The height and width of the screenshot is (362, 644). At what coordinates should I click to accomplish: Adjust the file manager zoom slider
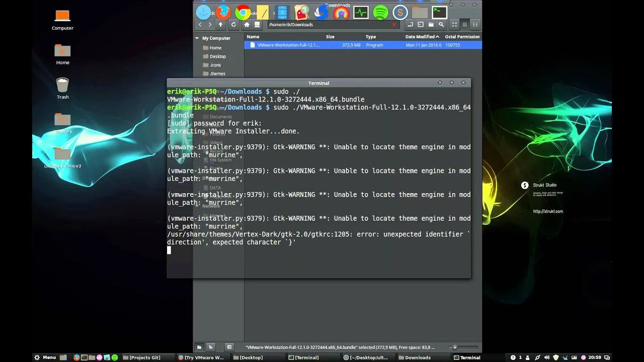pyautogui.click(x=455, y=347)
